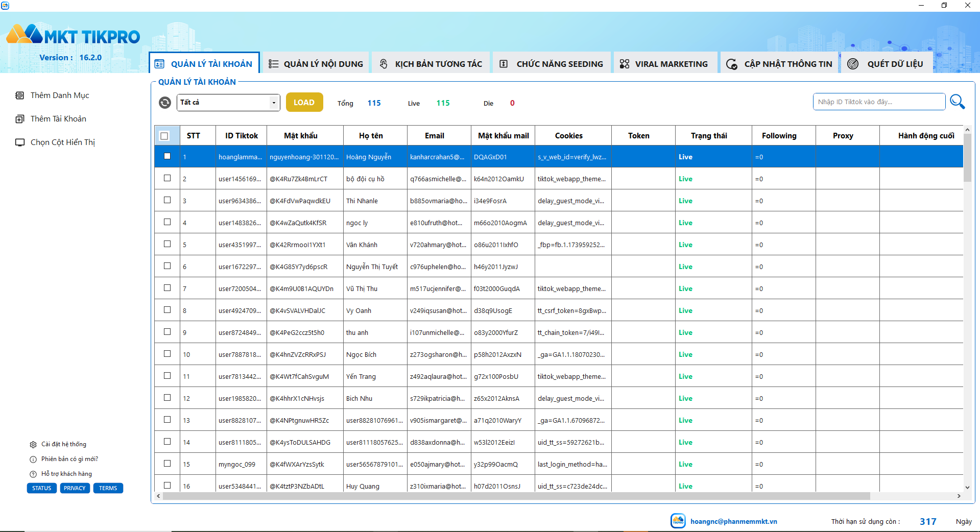Click Hỗ trợ khách hàng help icon
This screenshot has width=980, height=532.
coord(33,474)
